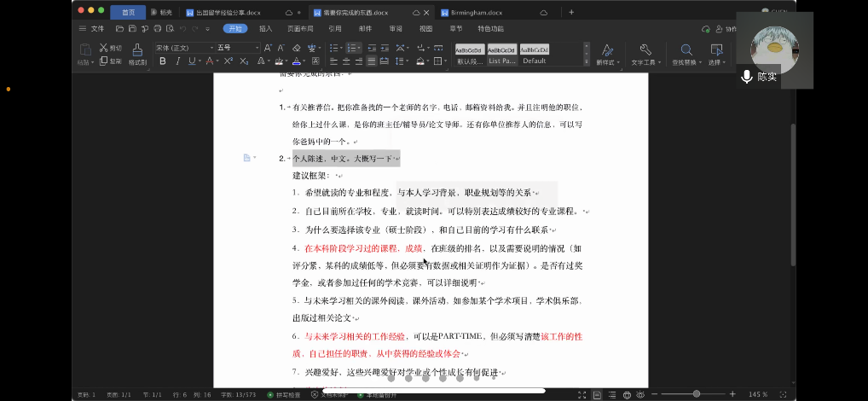
Task: Open the Text Tools (文字工具) wrench icon
Action: 645,49
